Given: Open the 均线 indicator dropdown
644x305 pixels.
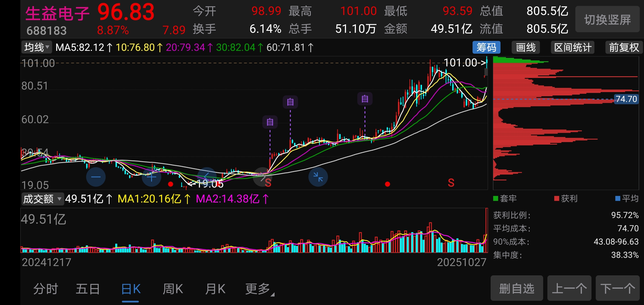Looking at the screenshot, I should pos(37,47).
